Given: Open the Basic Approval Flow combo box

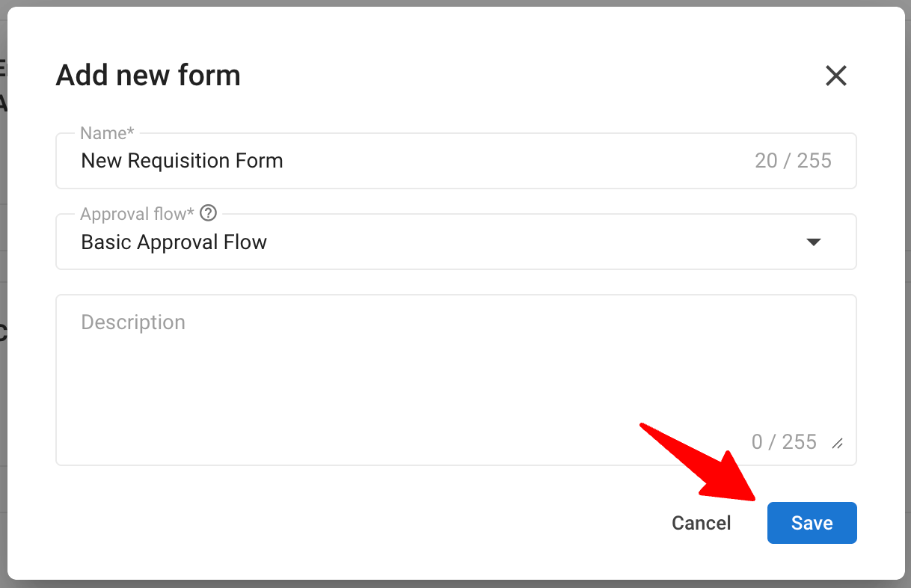Looking at the screenshot, I should [x=455, y=242].
